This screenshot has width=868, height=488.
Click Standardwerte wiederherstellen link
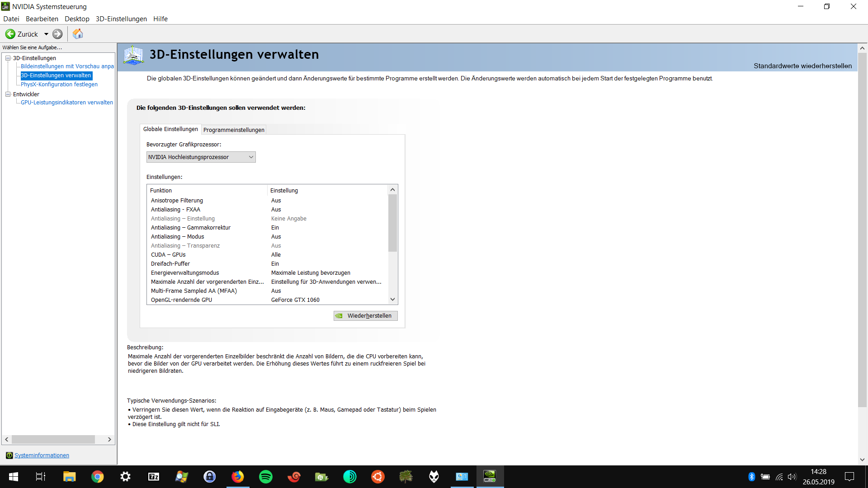click(802, 66)
